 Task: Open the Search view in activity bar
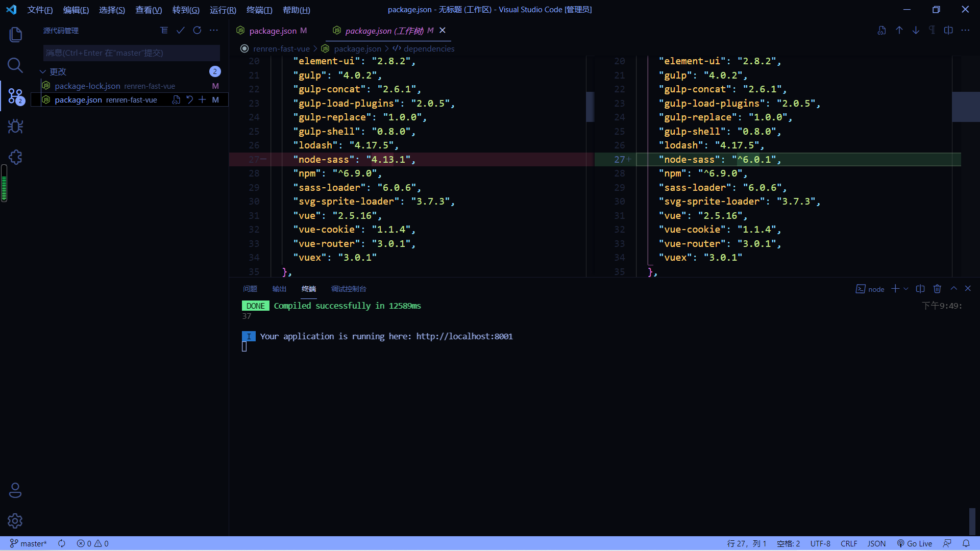15,65
